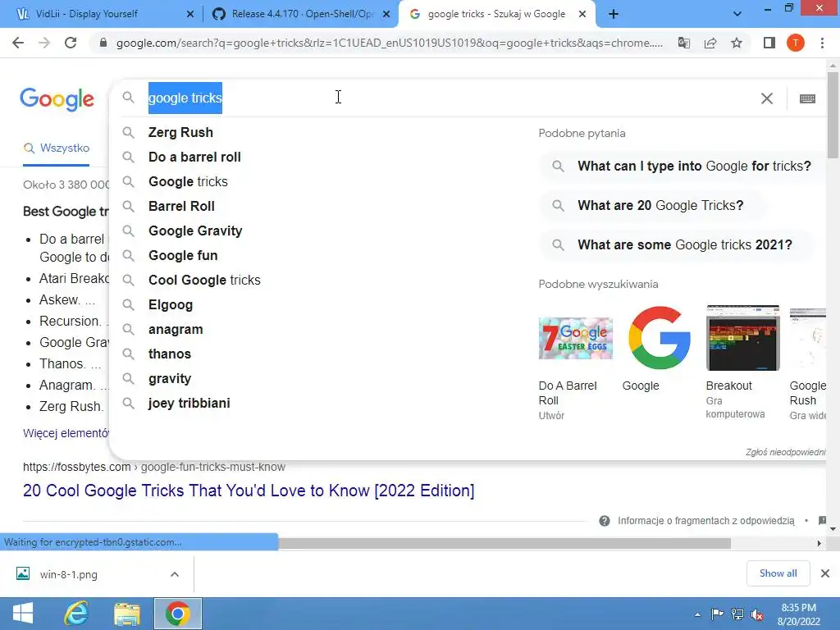
Task: Select the Google tricks suggestion
Action: point(188,181)
